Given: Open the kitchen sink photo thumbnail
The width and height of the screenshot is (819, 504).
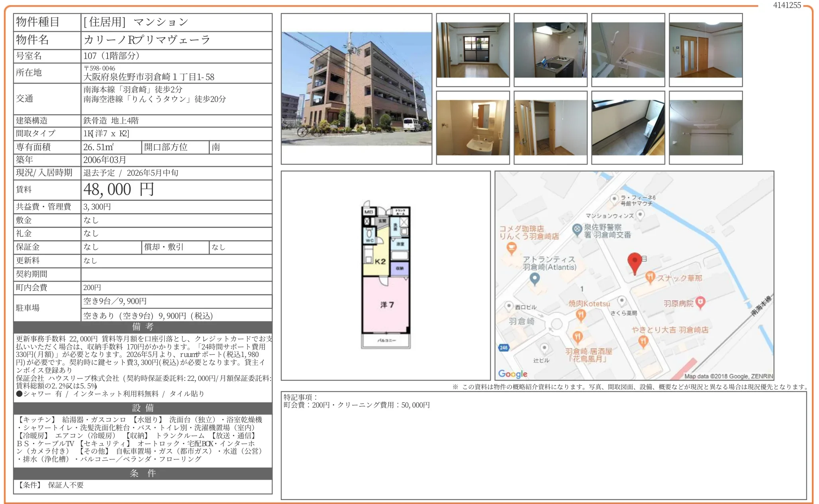Looking at the screenshot, I should [x=550, y=50].
